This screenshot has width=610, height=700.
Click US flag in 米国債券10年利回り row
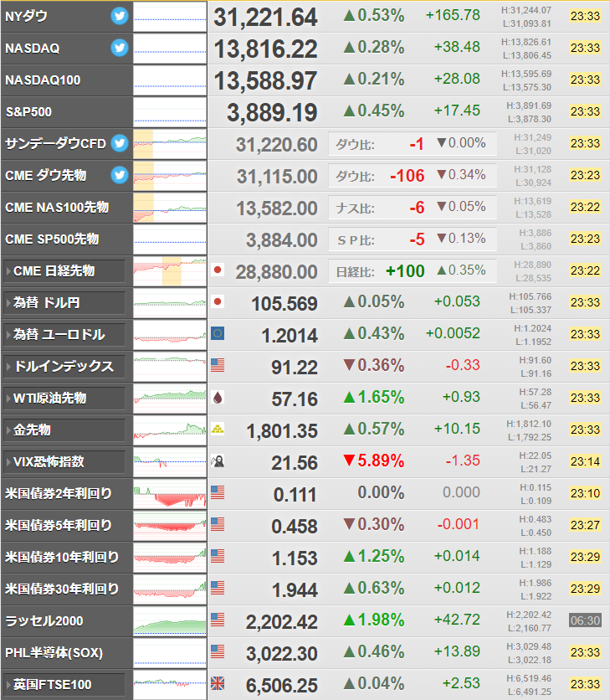point(218,556)
